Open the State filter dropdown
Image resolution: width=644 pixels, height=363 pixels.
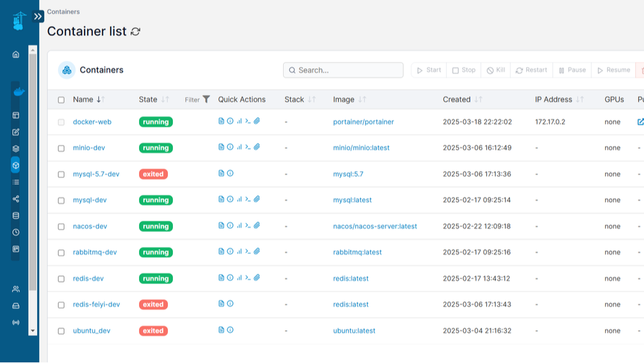point(207,99)
